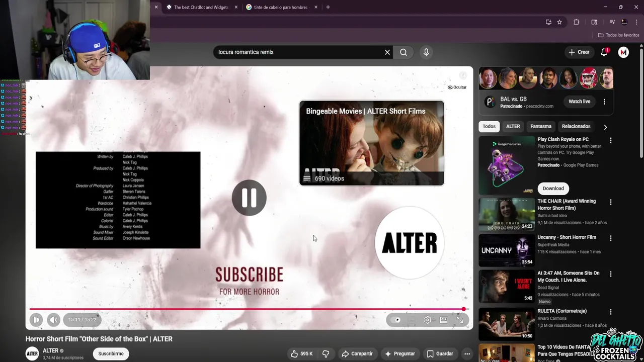Open more actions menu below video

pos(467,353)
